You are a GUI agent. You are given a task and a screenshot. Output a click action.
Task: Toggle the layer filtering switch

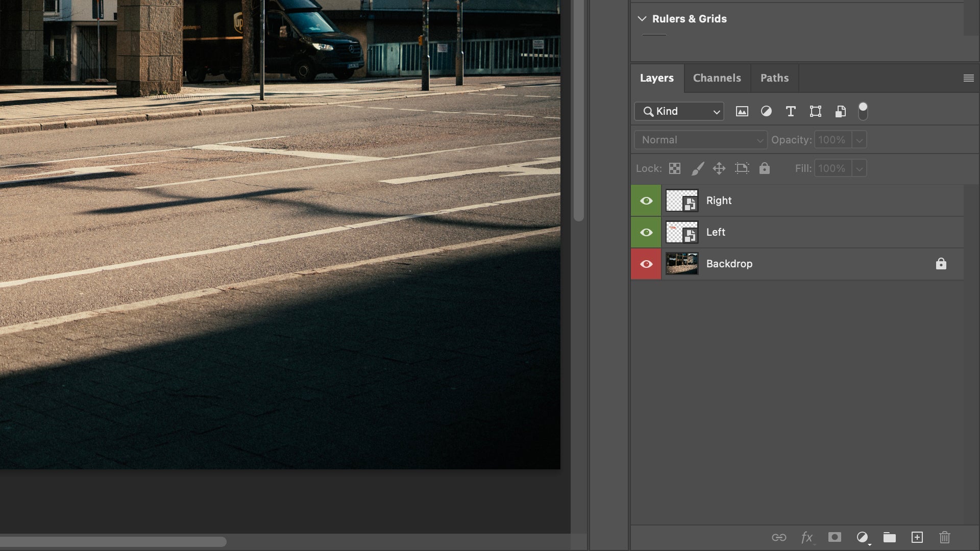(x=863, y=111)
